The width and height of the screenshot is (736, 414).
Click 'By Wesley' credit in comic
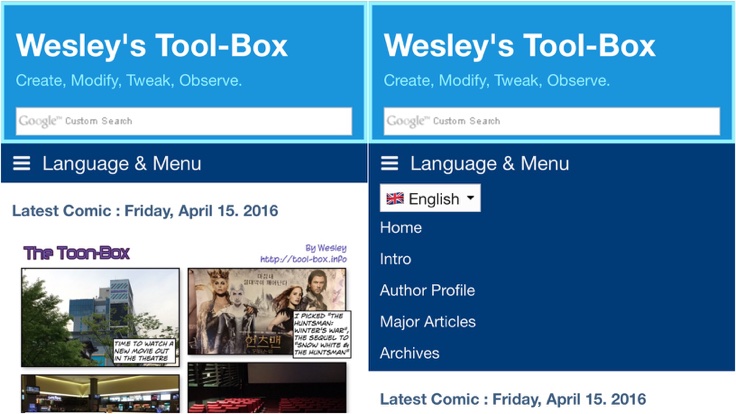(326, 248)
